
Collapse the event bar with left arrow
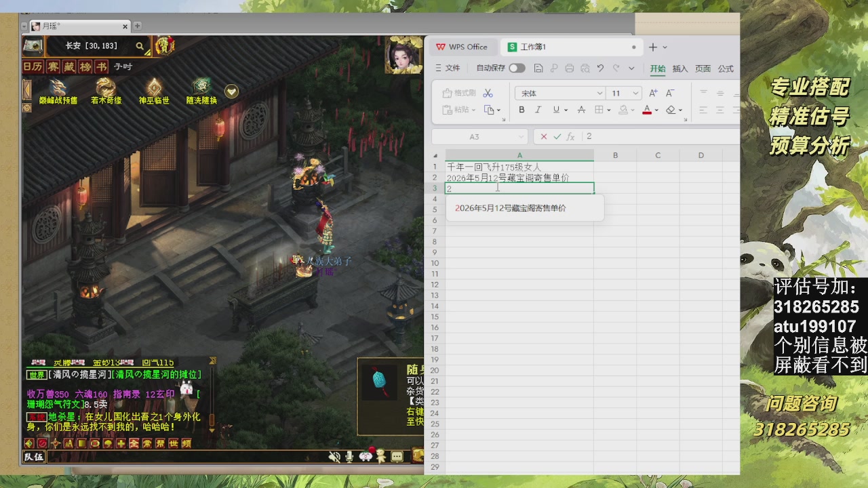coord(27,89)
